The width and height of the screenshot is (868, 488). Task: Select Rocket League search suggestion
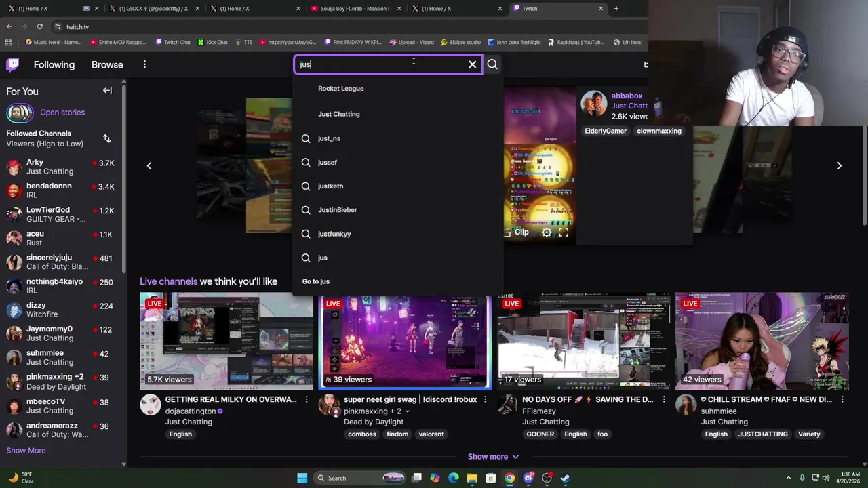point(341,89)
